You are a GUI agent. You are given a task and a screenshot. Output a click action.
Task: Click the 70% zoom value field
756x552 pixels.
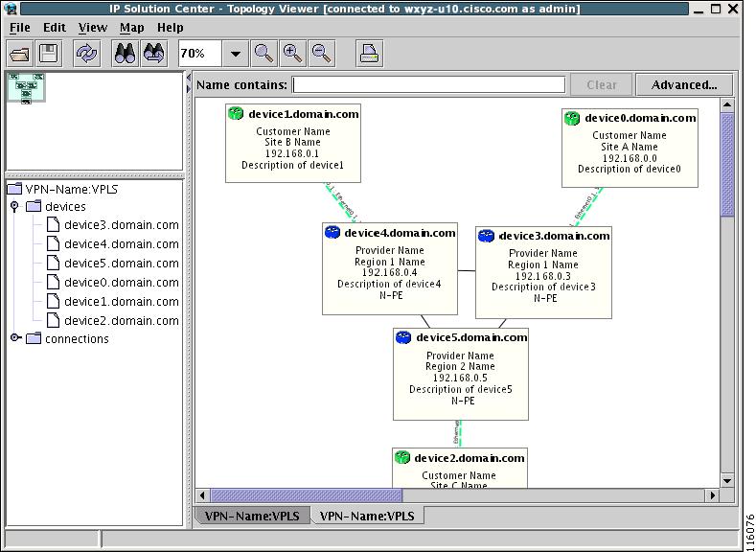pos(199,54)
